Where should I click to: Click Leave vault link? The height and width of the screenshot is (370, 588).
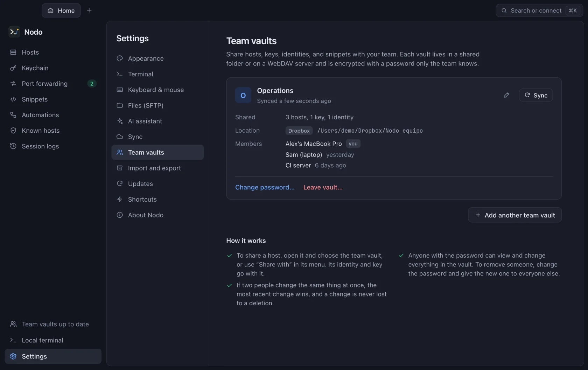[x=323, y=187]
